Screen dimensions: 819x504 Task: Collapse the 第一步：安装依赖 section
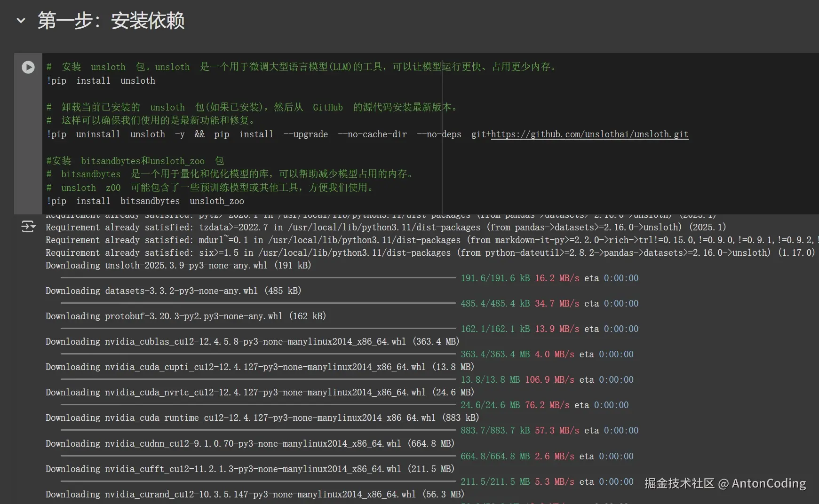21,21
